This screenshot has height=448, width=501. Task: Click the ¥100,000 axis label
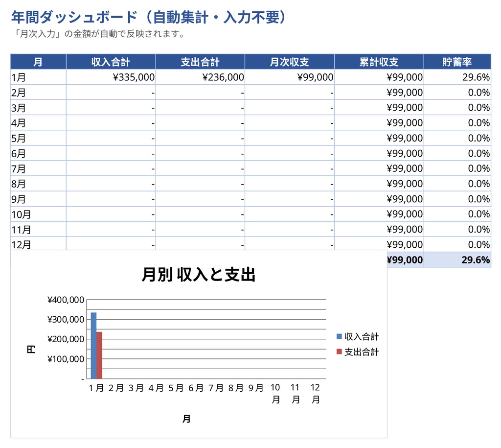pyautogui.click(x=66, y=359)
